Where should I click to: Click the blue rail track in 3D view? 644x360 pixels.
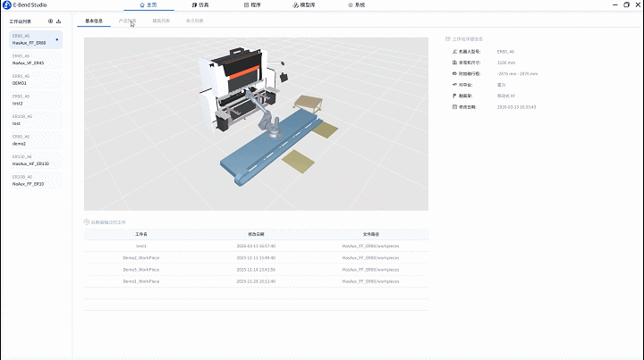(269, 147)
